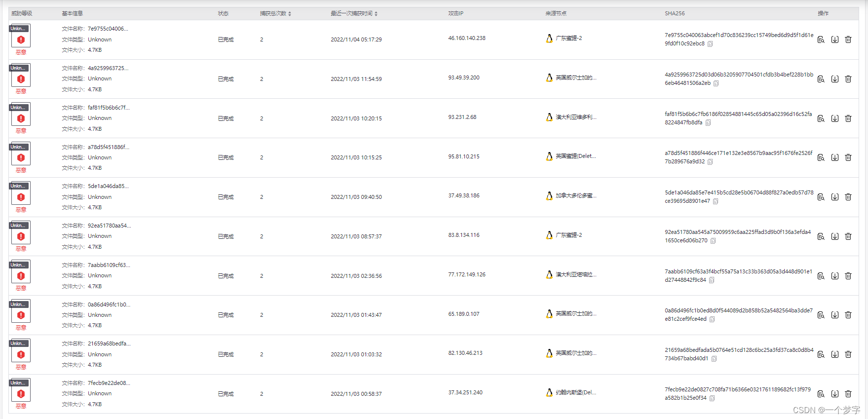This screenshot has height=419, width=868.
Task: Select attacker IP 77.172.149.126
Action: pyautogui.click(x=467, y=274)
